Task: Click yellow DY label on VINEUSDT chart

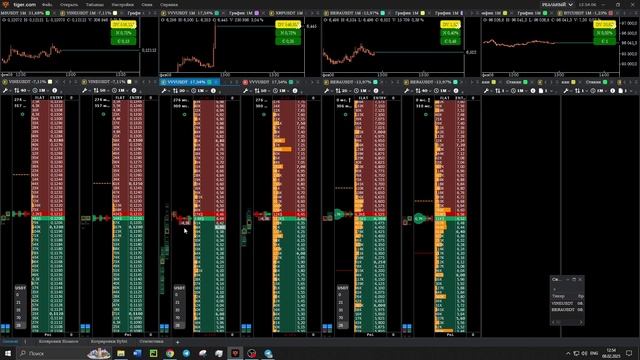Action: (123, 24)
